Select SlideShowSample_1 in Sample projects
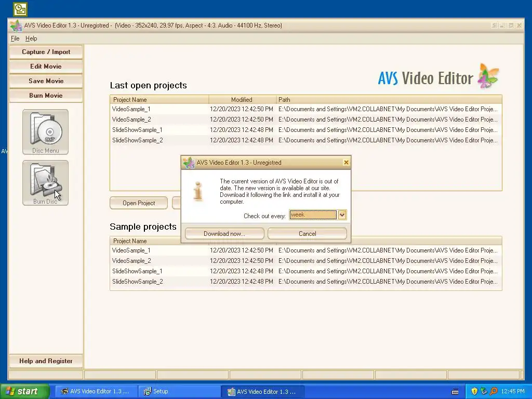 pos(305,271)
